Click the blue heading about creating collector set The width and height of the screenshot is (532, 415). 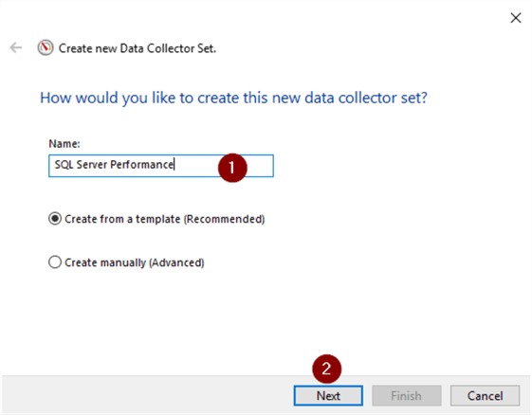coord(233,98)
